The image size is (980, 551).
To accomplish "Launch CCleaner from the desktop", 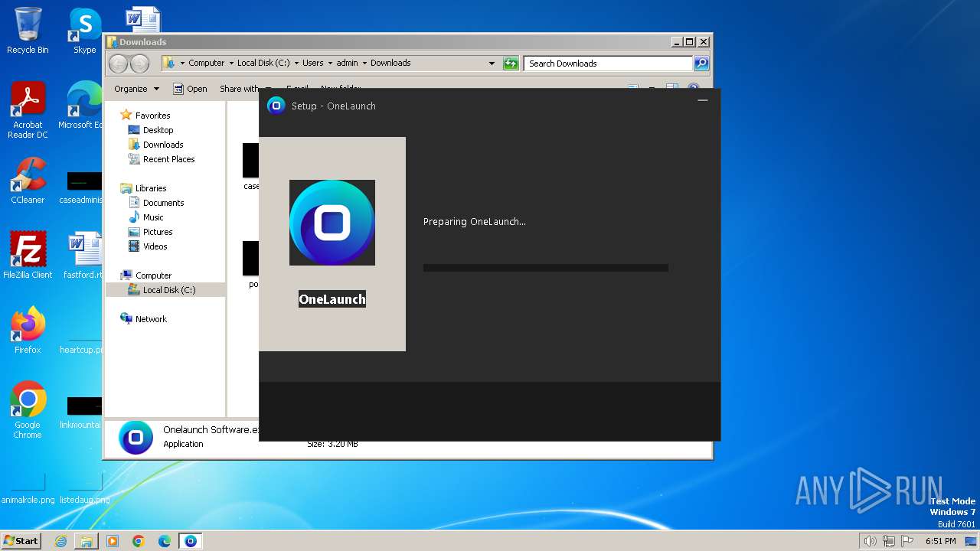I will pyautogui.click(x=28, y=181).
